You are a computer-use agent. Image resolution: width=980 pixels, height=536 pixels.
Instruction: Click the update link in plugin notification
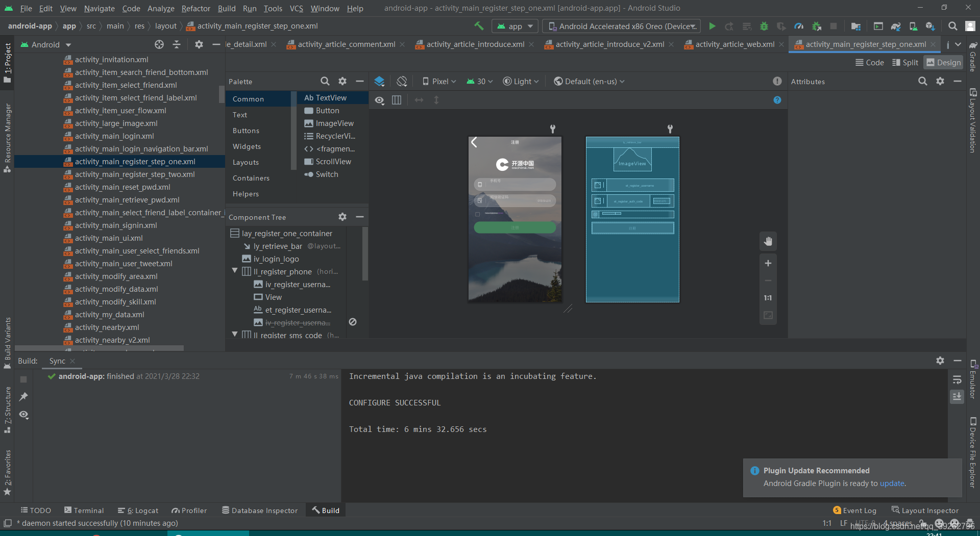coord(892,483)
